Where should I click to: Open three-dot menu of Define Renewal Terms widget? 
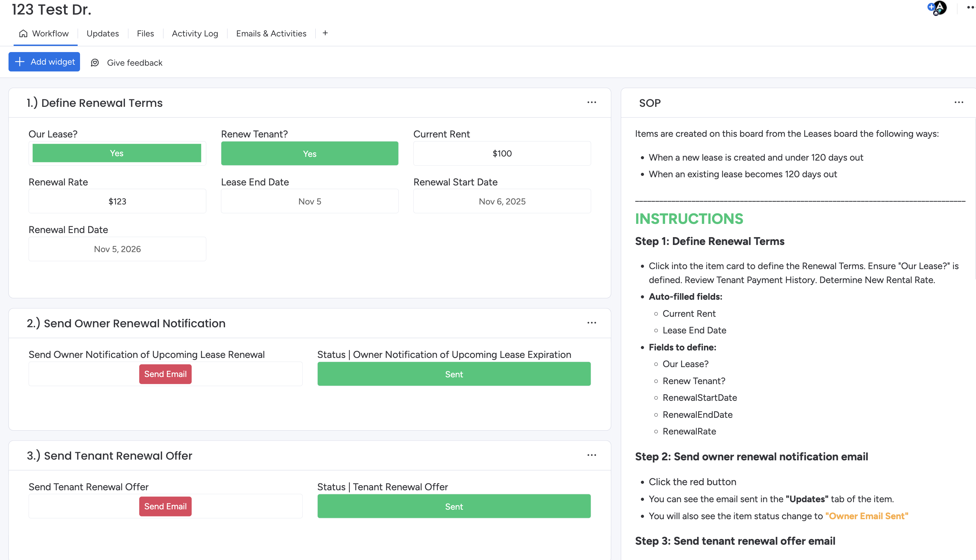(x=592, y=102)
